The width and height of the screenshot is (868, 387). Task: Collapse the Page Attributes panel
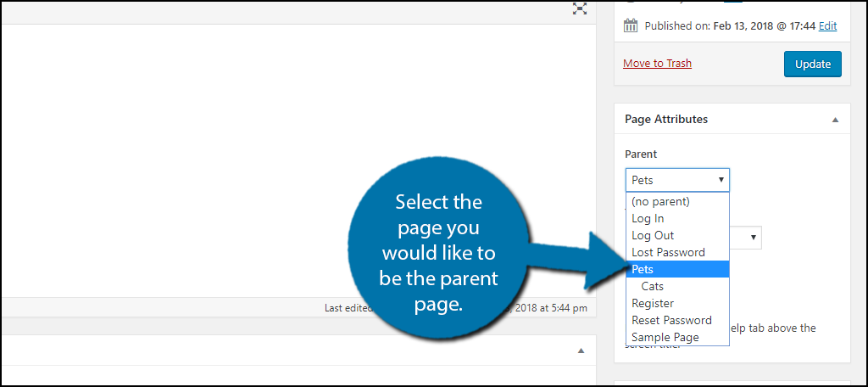(835, 119)
